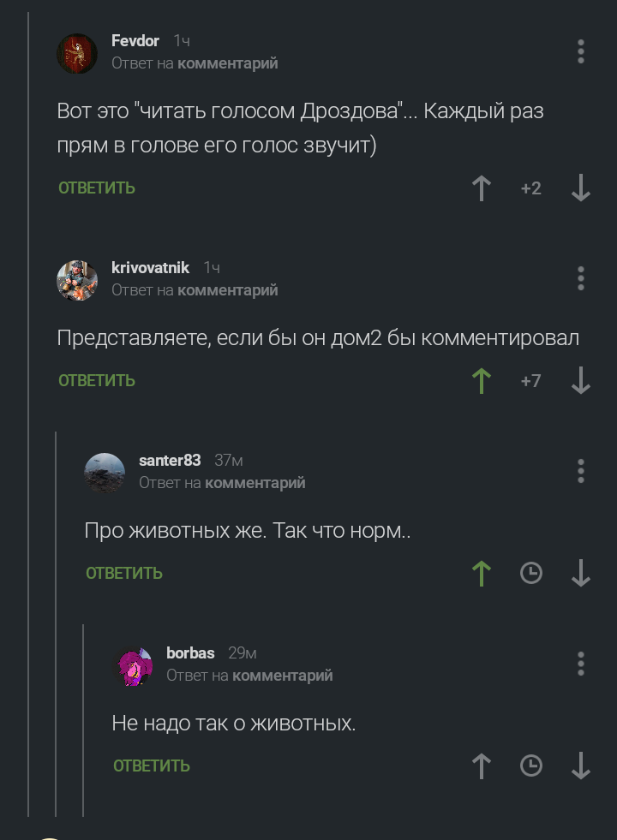Click clock rating icon on santer83's comment

[x=531, y=573]
